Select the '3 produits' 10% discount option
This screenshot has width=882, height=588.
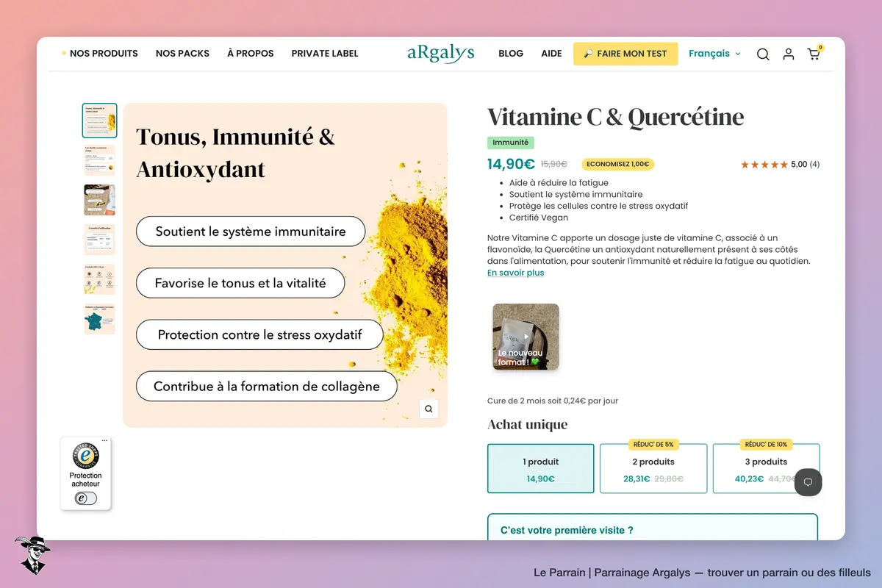point(766,469)
